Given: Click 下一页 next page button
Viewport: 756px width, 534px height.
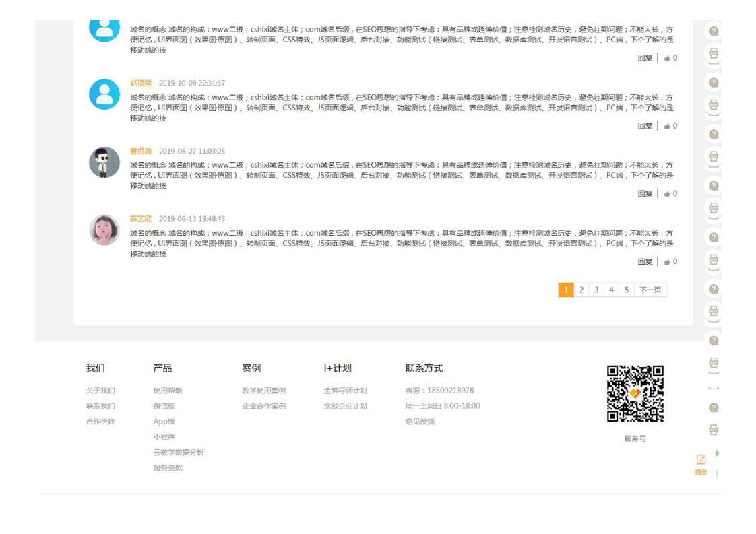Looking at the screenshot, I should pyautogui.click(x=650, y=290).
